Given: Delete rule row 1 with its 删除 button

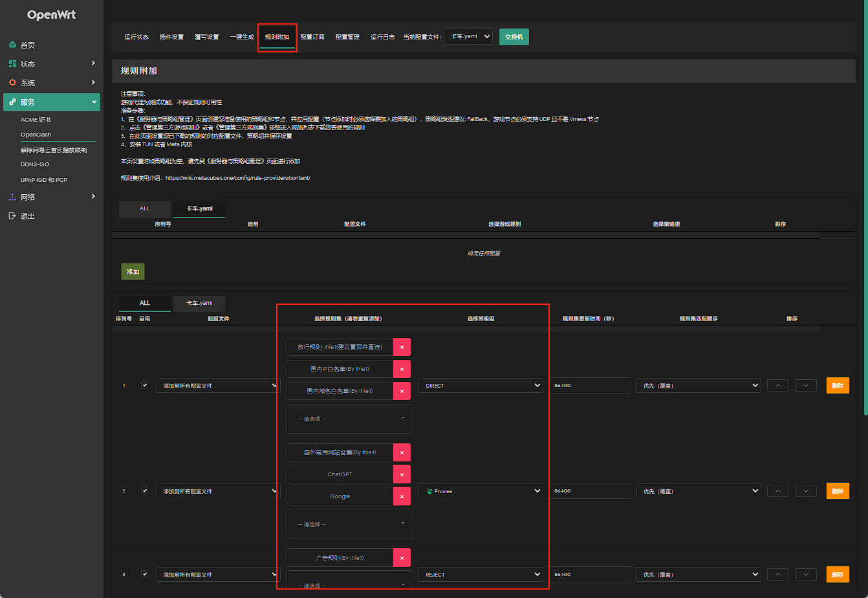Looking at the screenshot, I should pos(838,386).
